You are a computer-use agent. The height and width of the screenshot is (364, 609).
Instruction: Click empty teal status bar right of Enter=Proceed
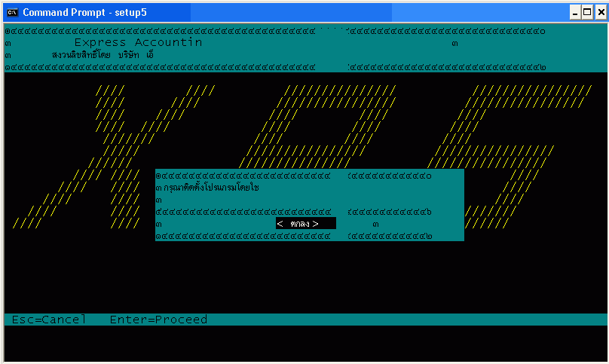click(x=407, y=320)
